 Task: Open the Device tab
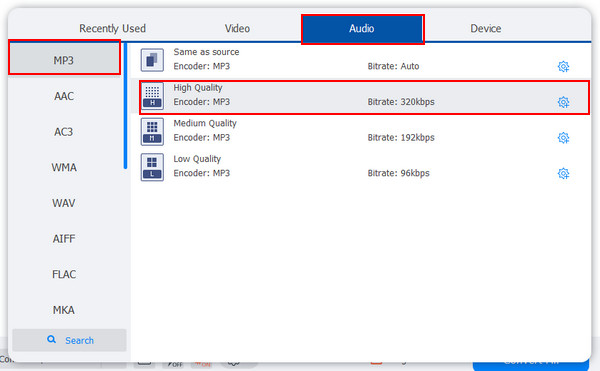(486, 29)
